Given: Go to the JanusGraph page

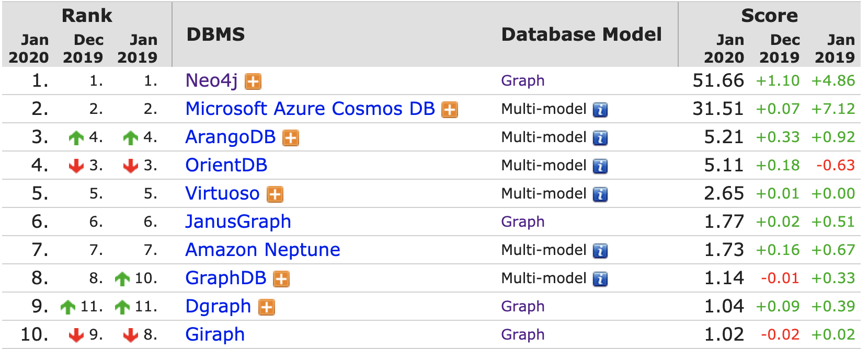Looking at the screenshot, I should [x=238, y=222].
